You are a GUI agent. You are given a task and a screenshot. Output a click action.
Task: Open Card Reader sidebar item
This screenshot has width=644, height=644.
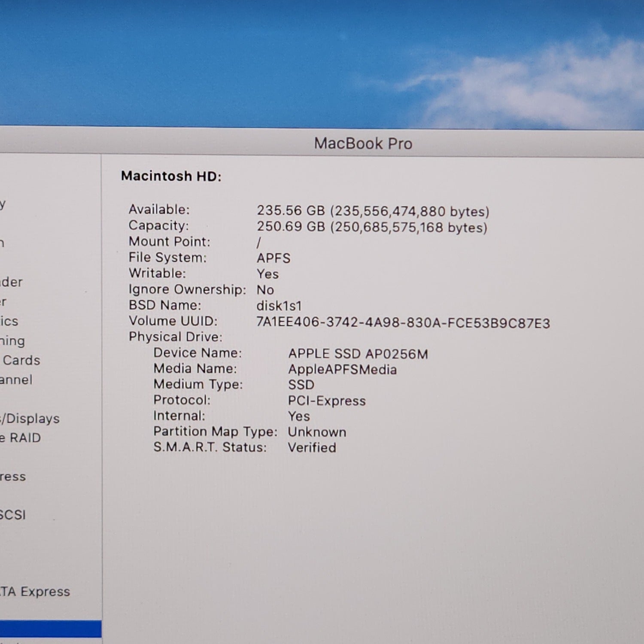coord(12,282)
